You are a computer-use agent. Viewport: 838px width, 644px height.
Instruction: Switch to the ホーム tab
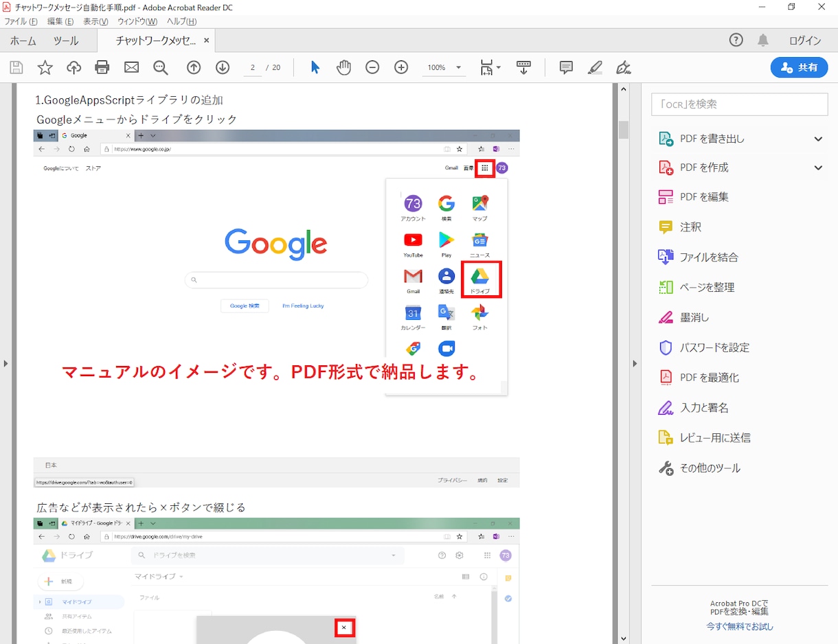(23, 41)
